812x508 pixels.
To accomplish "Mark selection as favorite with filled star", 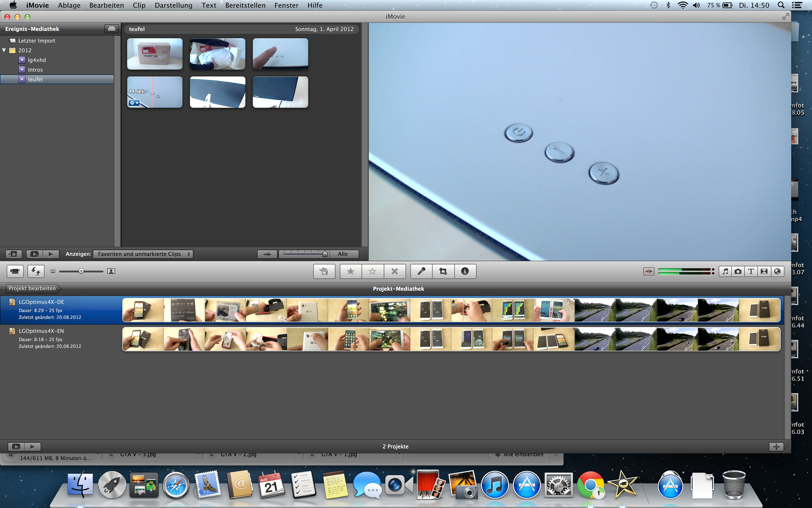I will click(351, 271).
